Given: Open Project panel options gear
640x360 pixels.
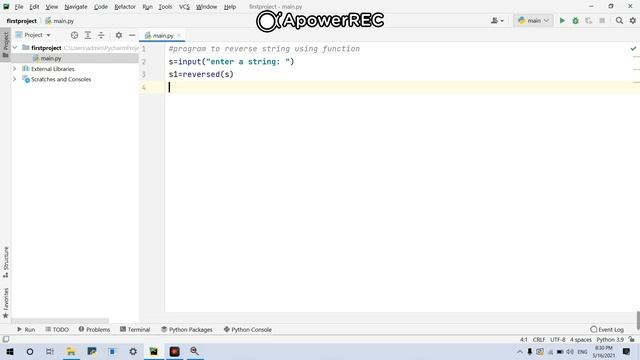Looking at the screenshot, I should (x=119, y=35).
